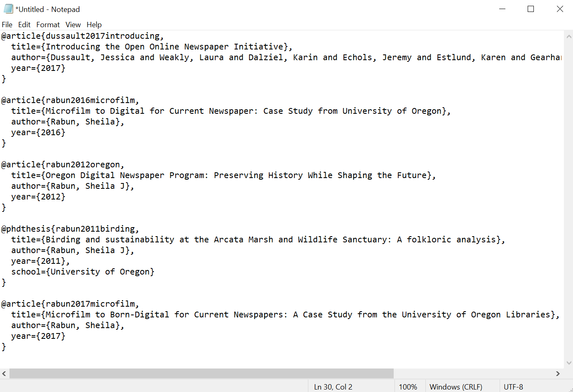Viewport: 573px width, 392px height.
Task: Click the author line under rabun2011birding entry
Action: click(73, 250)
